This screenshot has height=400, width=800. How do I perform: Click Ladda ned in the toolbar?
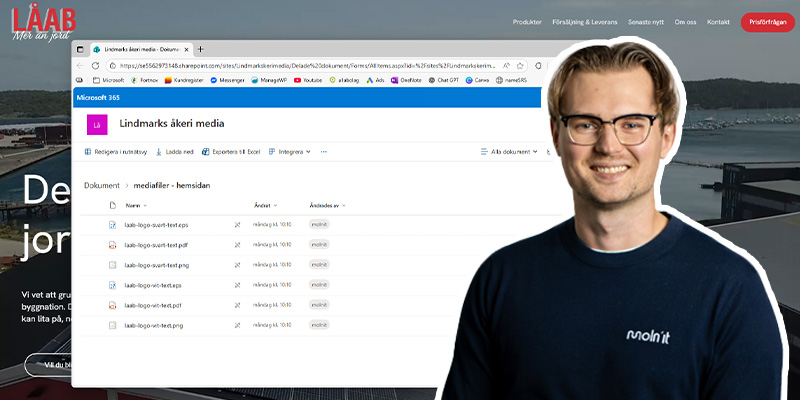pyautogui.click(x=174, y=152)
